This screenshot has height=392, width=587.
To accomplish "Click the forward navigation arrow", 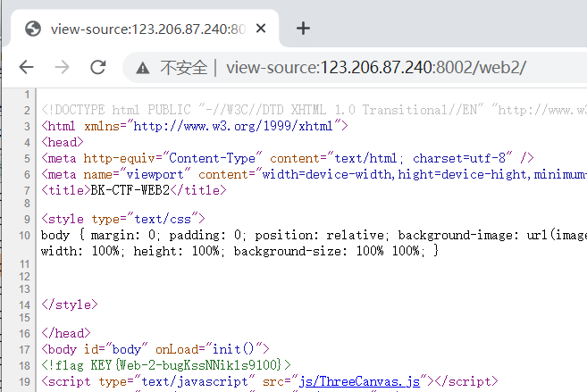I will [62, 67].
